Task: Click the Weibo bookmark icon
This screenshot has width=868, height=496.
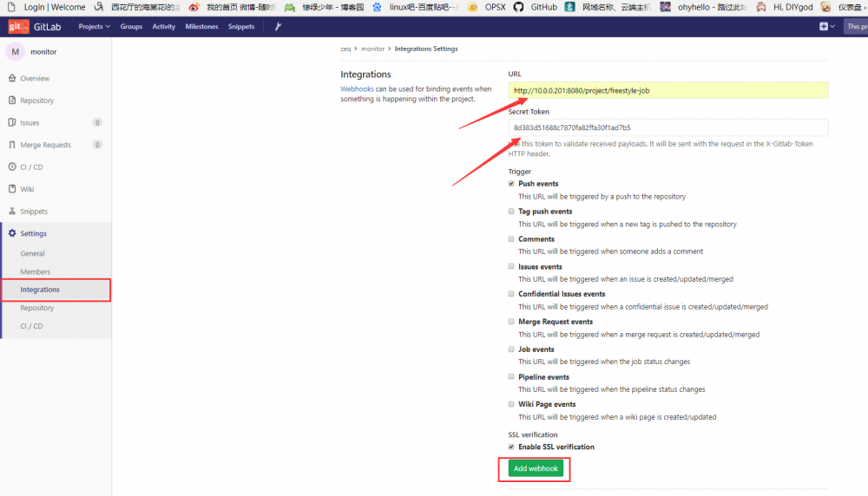Action: click(194, 7)
